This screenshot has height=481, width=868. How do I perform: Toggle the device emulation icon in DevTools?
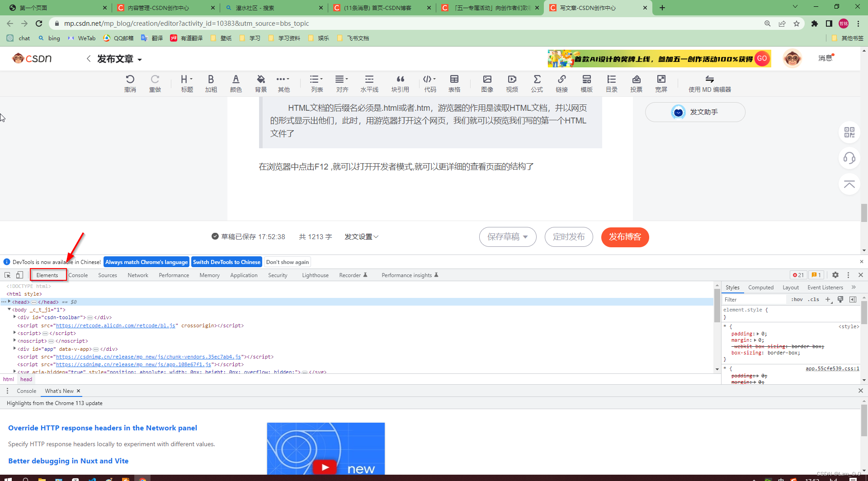pos(19,274)
